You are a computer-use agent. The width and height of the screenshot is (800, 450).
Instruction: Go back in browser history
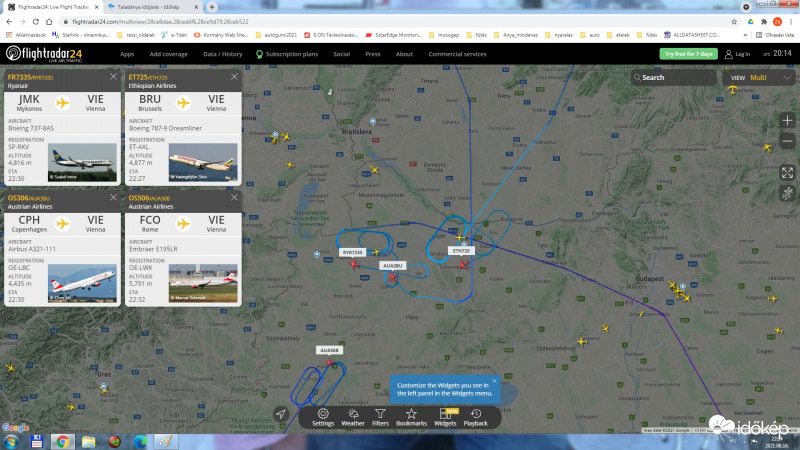9,22
